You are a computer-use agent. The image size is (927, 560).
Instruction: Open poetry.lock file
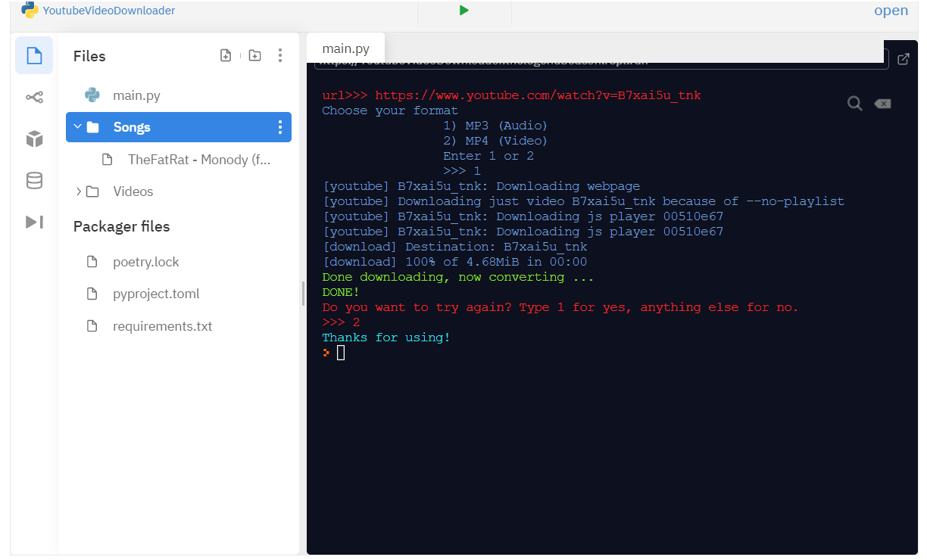click(x=146, y=262)
